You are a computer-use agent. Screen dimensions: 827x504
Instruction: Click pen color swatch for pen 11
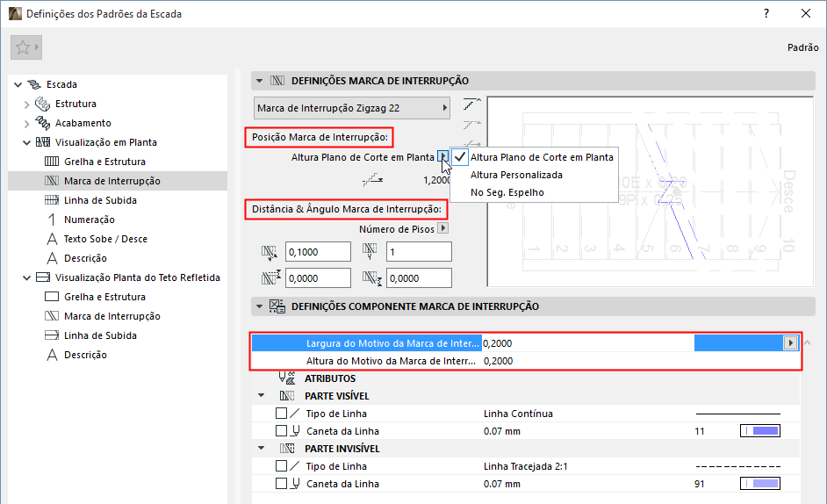point(760,431)
